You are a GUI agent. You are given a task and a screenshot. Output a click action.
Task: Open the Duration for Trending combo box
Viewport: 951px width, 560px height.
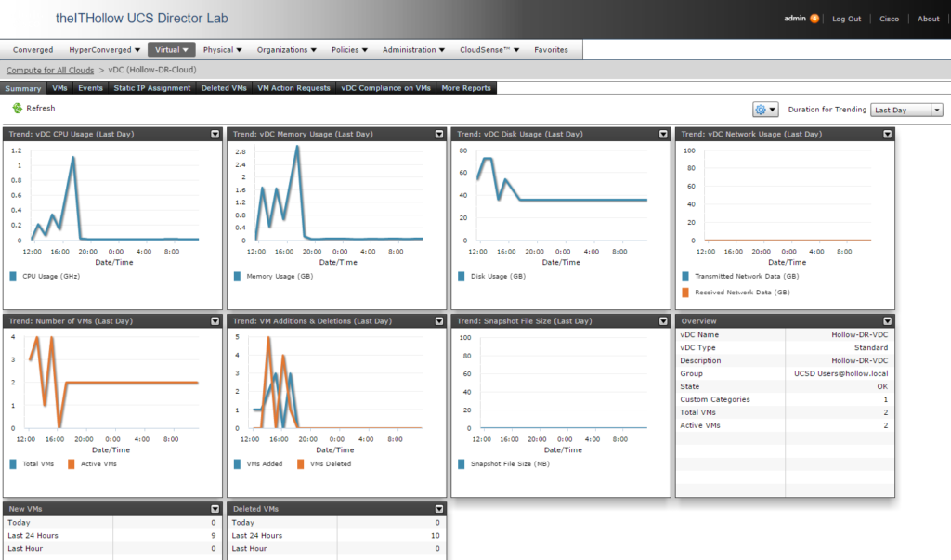pos(906,110)
